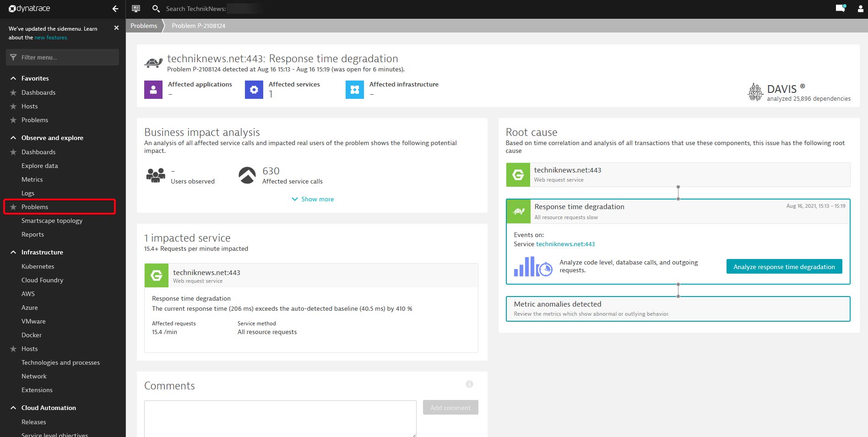The width and height of the screenshot is (868, 437).
Task: Click the star beside Infrastructure Hosts
Action: [x=13, y=349]
